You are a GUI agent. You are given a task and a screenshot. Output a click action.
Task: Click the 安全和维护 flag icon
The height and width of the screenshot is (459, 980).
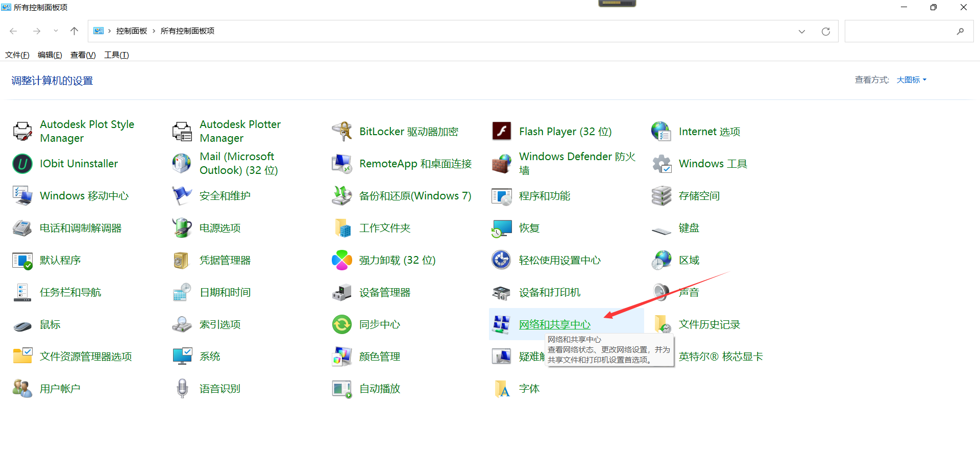tap(182, 196)
